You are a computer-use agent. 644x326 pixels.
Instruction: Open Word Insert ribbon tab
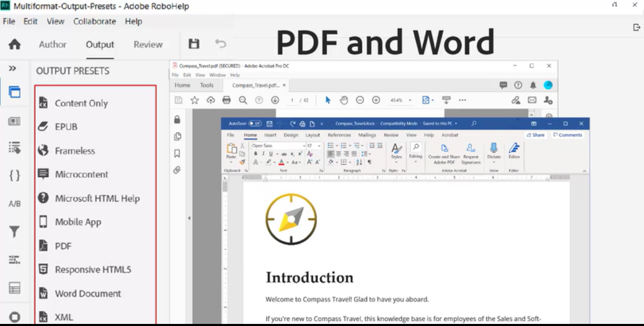pyautogui.click(x=271, y=135)
